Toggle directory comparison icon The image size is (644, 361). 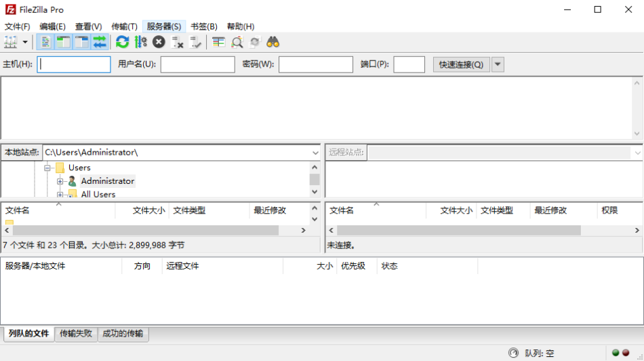tap(237, 42)
